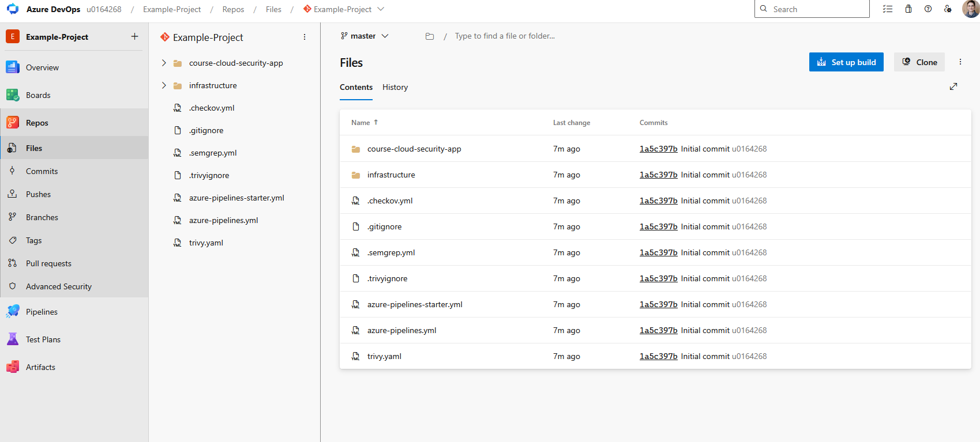
Task: Open course-cloud-security-app in the files table
Action: click(x=414, y=149)
